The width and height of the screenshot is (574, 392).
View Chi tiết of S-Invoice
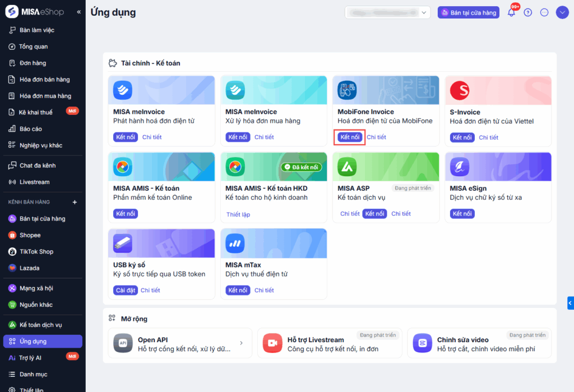(488, 137)
